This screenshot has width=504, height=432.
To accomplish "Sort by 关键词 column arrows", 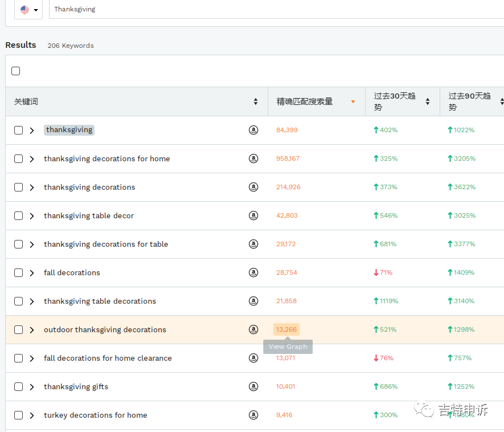I will 256,101.
